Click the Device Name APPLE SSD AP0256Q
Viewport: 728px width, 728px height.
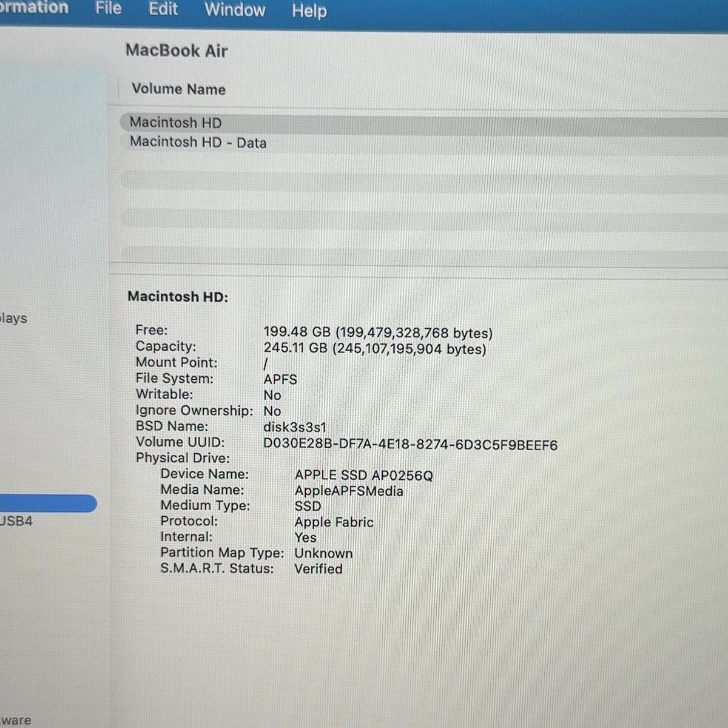364,476
